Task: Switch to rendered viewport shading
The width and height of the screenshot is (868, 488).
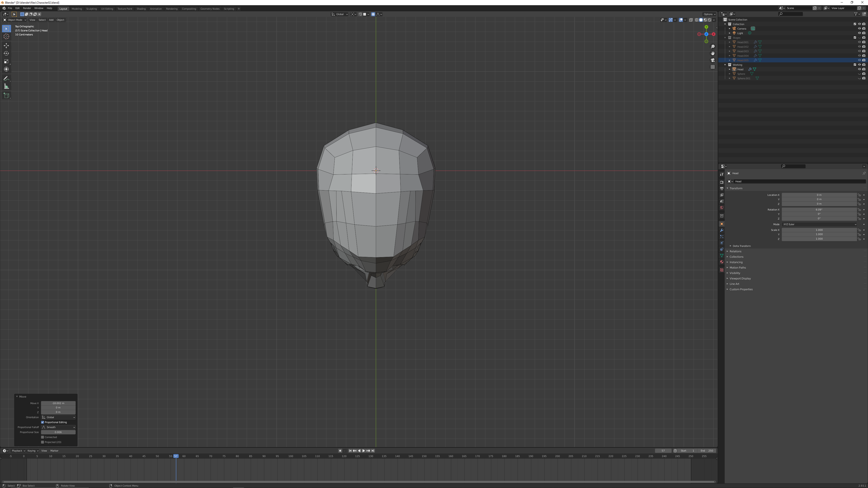Action: point(709,20)
